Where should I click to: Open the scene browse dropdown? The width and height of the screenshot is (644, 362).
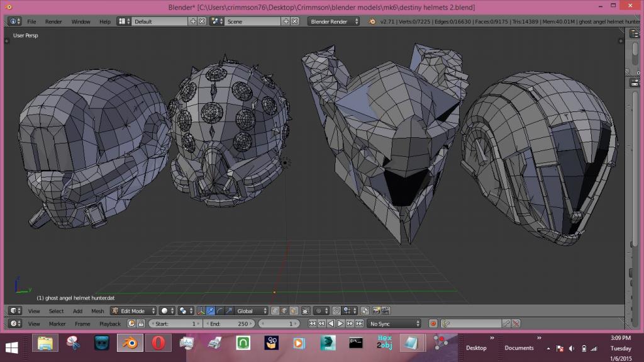click(217, 21)
